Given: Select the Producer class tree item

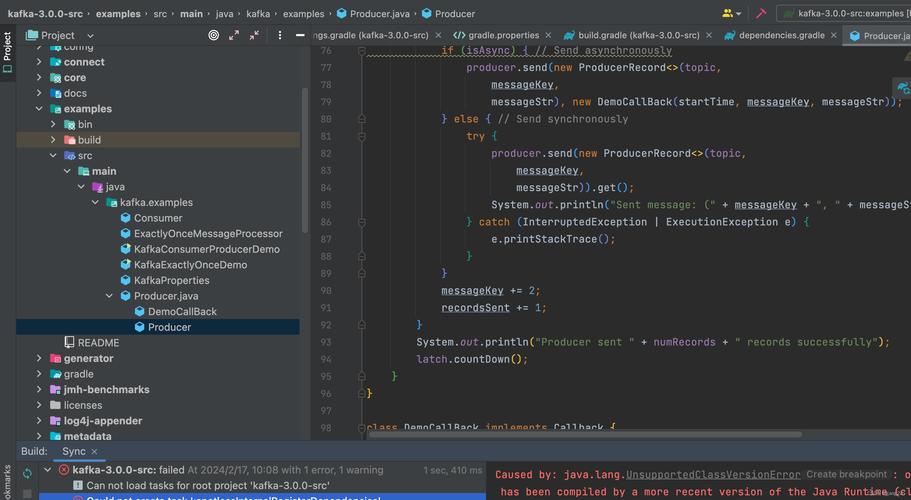Looking at the screenshot, I should click(x=158, y=327).
